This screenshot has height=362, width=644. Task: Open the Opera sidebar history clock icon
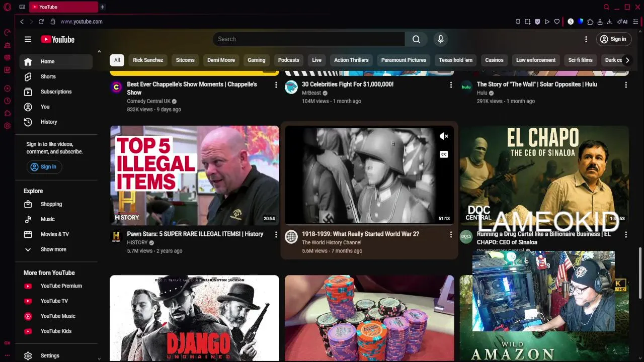tap(7, 101)
